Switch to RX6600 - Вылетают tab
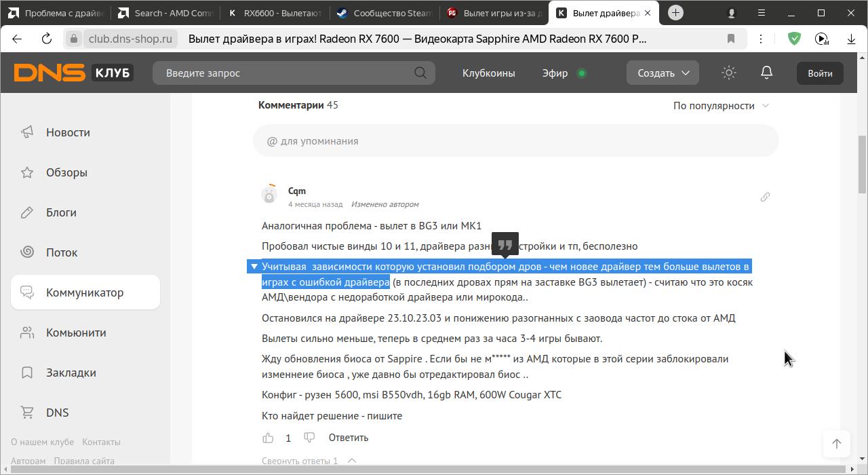The width and height of the screenshot is (868, 475). 275,13
